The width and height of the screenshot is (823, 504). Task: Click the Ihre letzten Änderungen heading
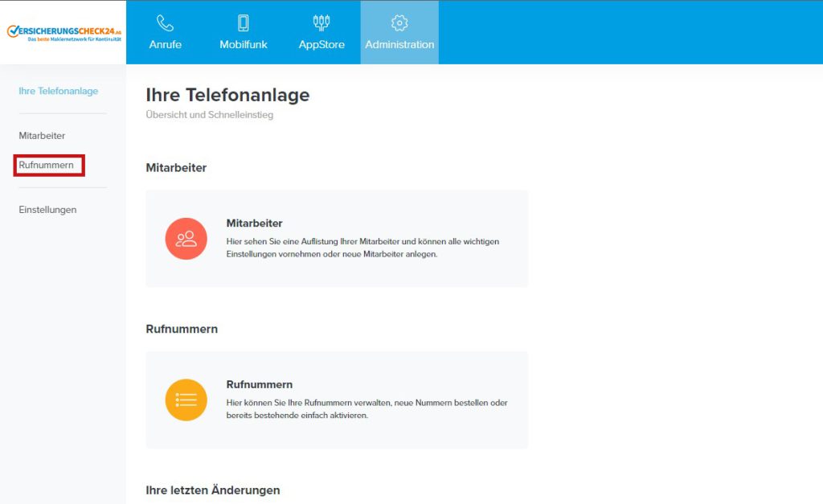pyautogui.click(x=212, y=490)
